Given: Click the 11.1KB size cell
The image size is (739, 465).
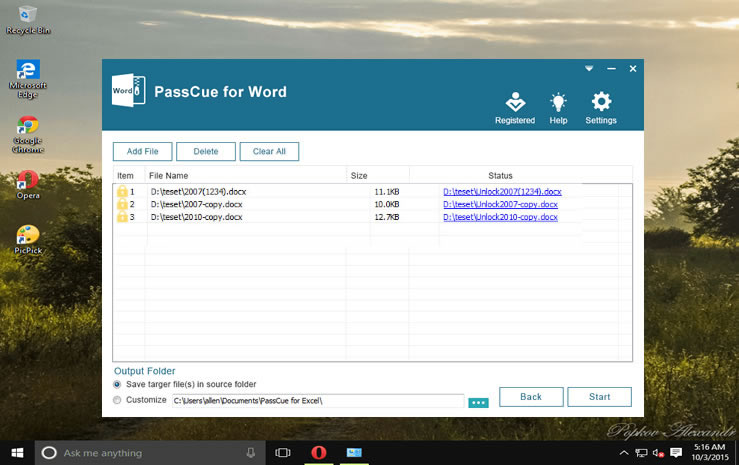Looking at the screenshot, I should 386,192.
